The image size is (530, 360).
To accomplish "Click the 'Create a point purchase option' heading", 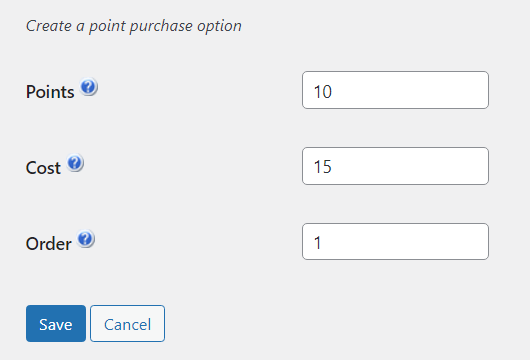I will point(134,26).
